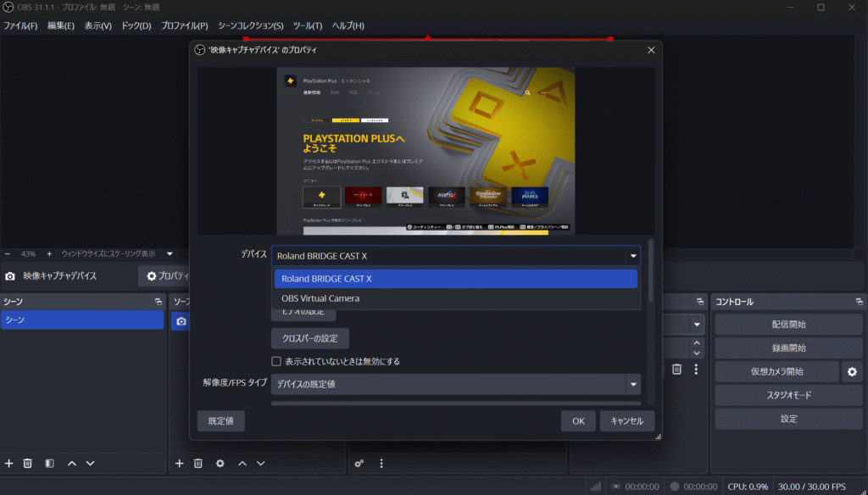Open advanced audio properties gear icon
The image size is (868, 495).
[x=359, y=464]
